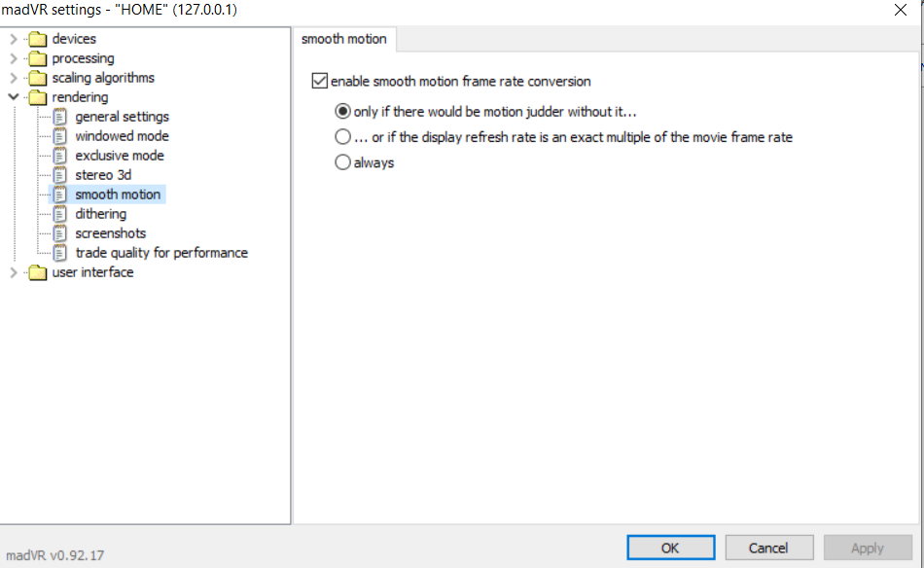Click the screenshots page icon

[x=60, y=233]
